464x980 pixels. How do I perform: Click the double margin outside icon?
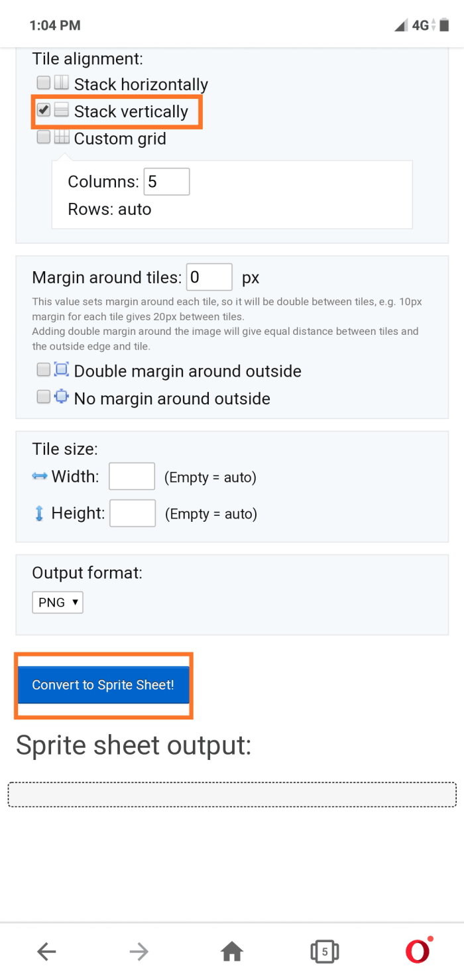pyautogui.click(x=62, y=369)
